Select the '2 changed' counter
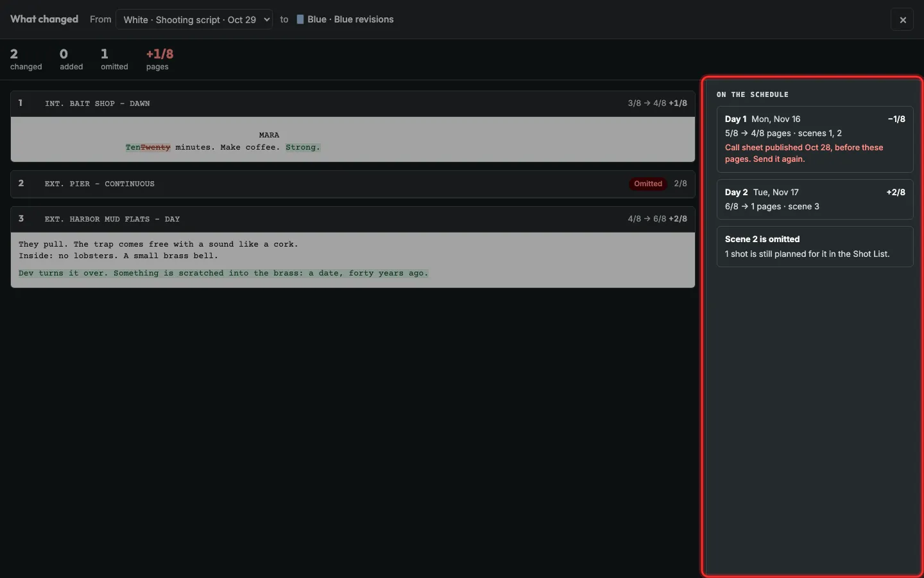924x578 pixels. click(26, 59)
